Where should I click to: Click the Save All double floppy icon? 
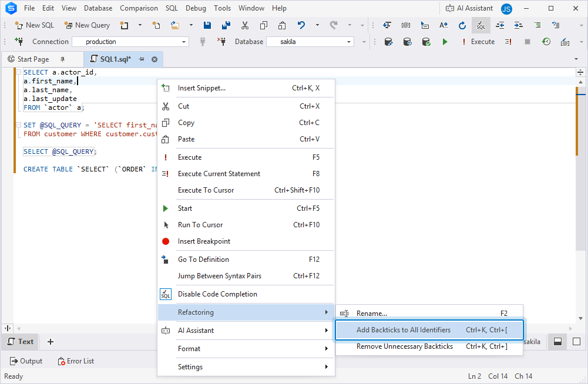(x=226, y=25)
